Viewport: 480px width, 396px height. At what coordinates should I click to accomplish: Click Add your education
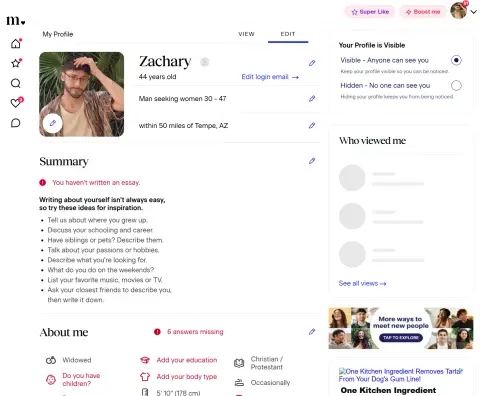pos(187,360)
